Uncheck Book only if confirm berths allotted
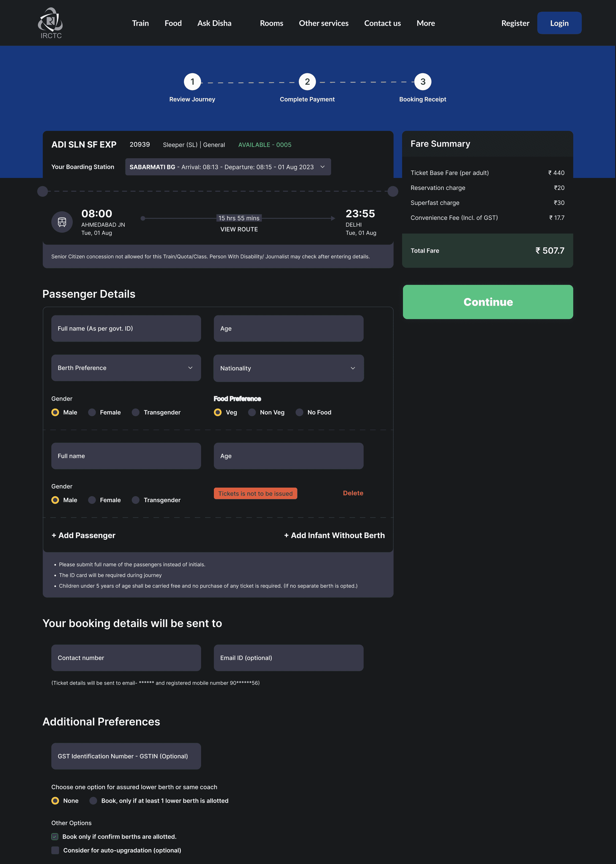This screenshot has height=864, width=616. click(x=55, y=836)
